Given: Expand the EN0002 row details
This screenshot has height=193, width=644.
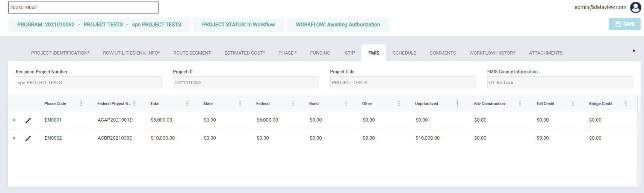Looking at the screenshot, I should (14, 138).
